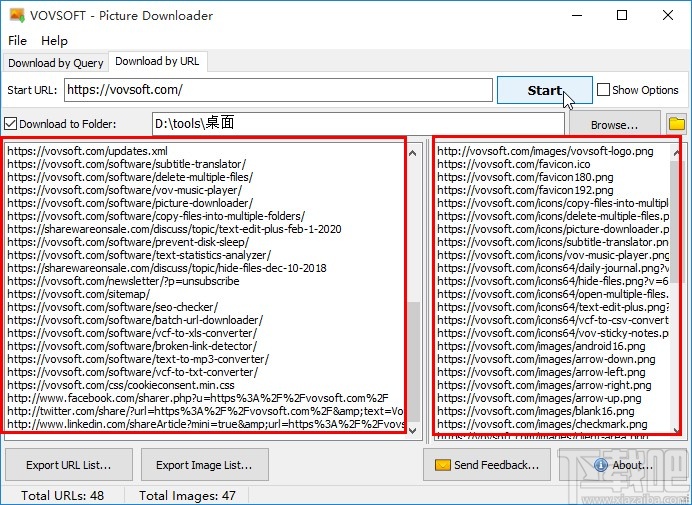Image resolution: width=692 pixels, height=505 pixels.
Task: Select icons/vov-music-player.png image URL
Action: (x=553, y=255)
